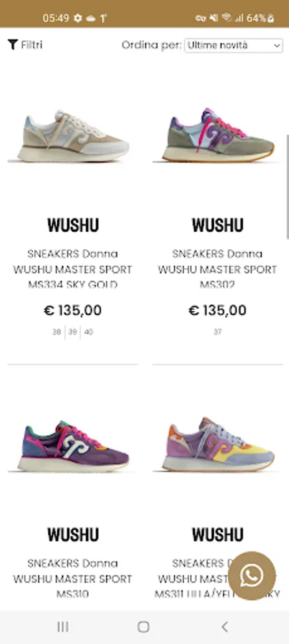The image size is (289, 644).
Task: Tap the settings gear in status bar
Action: pyautogui.click(x=77, y=18)
